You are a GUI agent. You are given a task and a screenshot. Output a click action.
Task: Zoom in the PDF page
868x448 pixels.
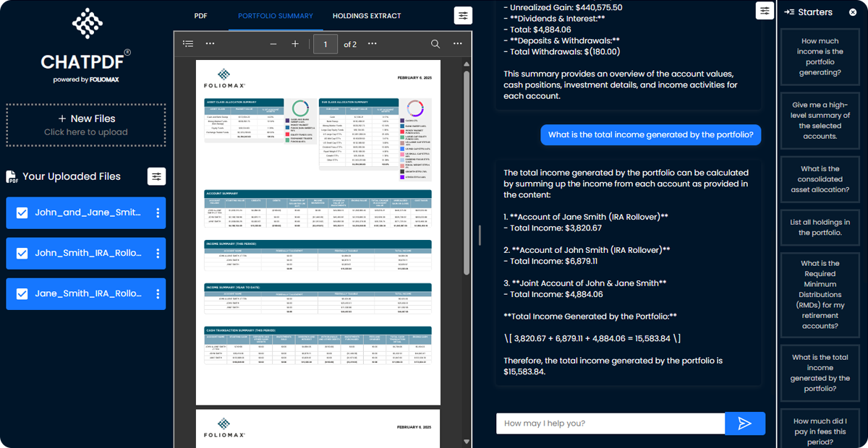295,44
